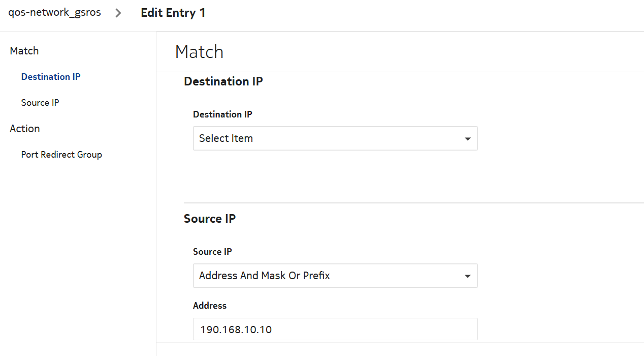
Task: Click the large Match page heading
Action: pyautogui.click(x=199, y=52)
